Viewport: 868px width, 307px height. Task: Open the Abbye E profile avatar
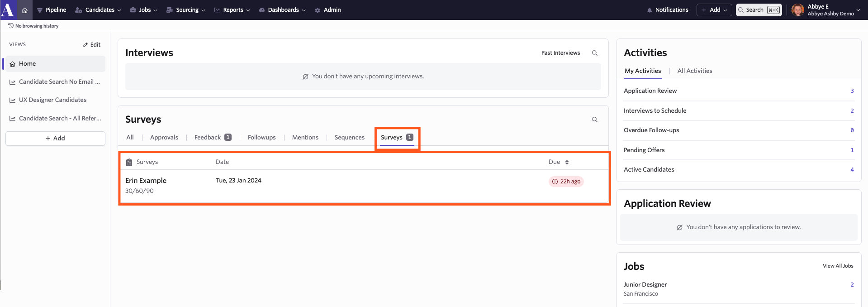[798, 10]
